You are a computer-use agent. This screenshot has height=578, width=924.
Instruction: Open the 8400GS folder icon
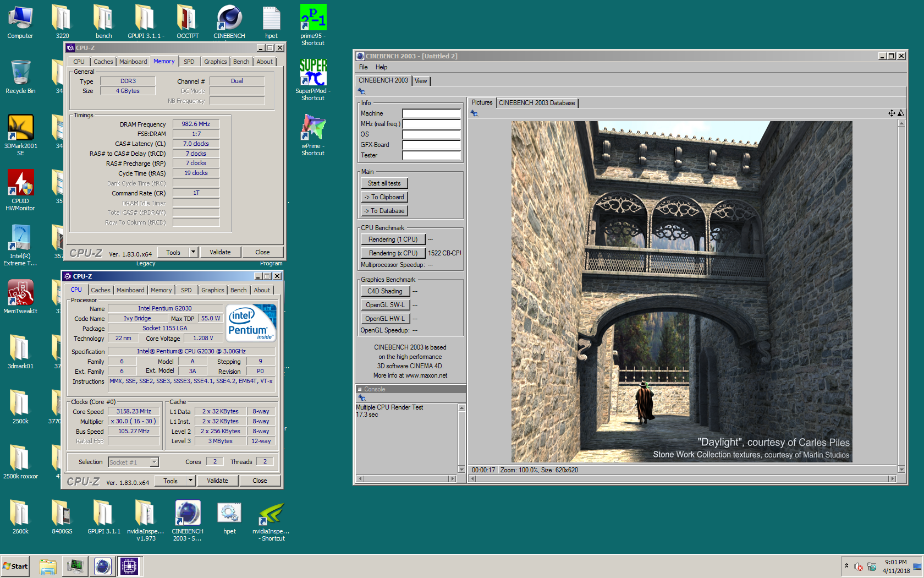coord(62,517)
